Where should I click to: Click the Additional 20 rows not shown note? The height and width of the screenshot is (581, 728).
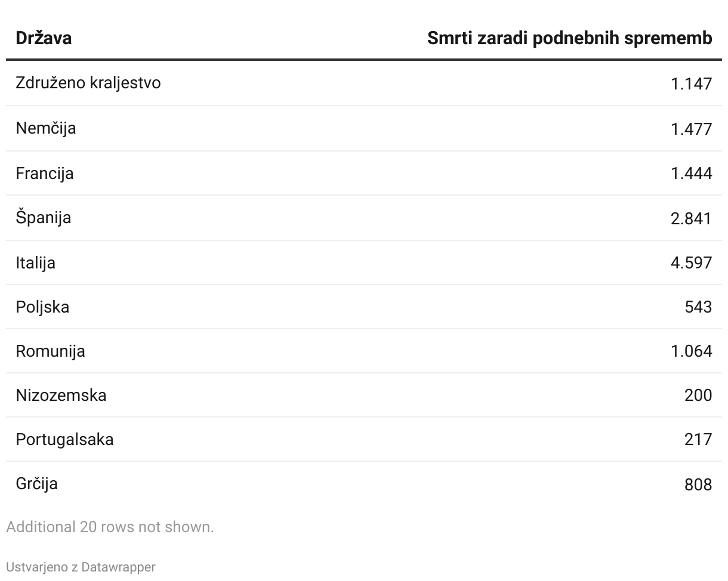pyautogui.click(x=110, y=527)
